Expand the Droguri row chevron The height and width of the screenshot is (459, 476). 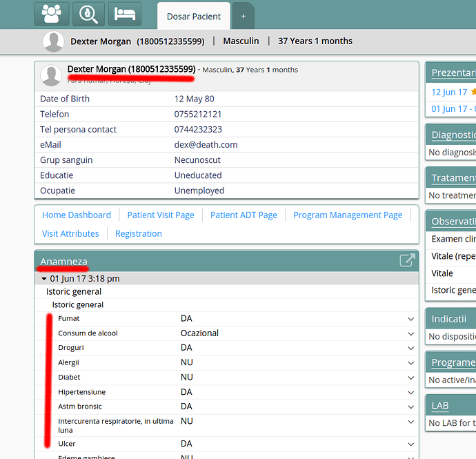click(410, 348)
